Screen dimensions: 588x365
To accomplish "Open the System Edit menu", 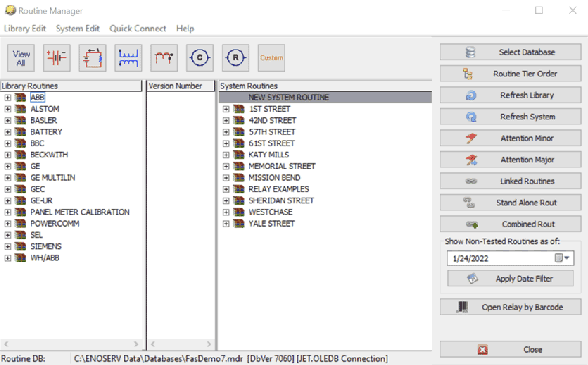I will coord(78,29).
